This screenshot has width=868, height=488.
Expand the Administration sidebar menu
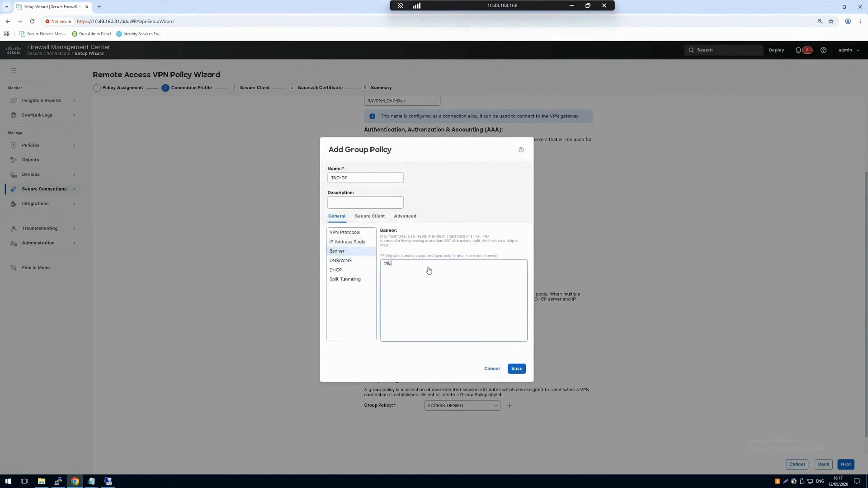click(x=42, y=243)
